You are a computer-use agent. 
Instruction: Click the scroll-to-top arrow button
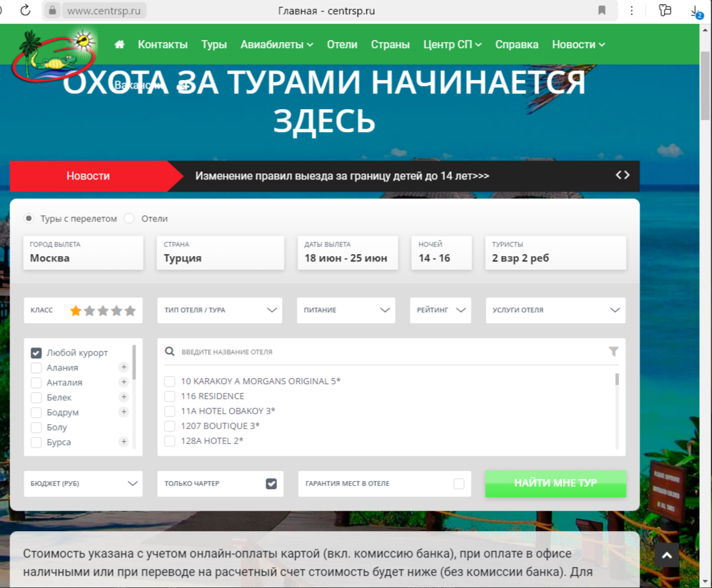(x=667, y=555)
